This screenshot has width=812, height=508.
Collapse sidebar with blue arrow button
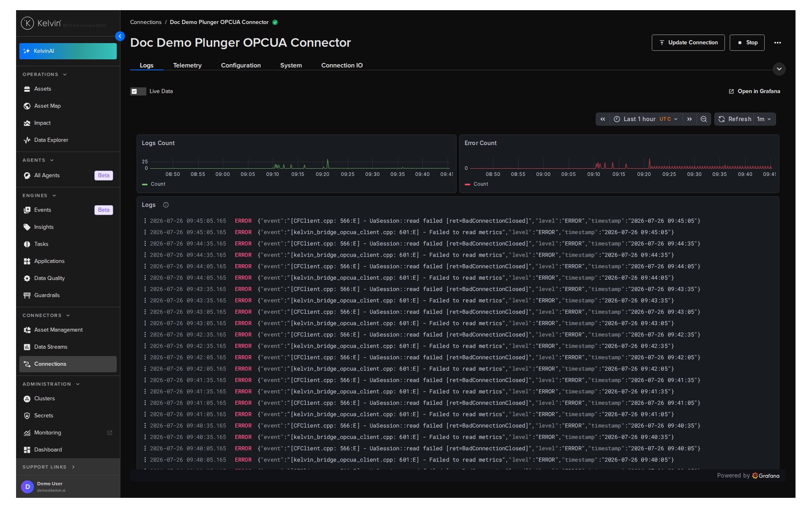pyautogui.click(x=120, y=36)
